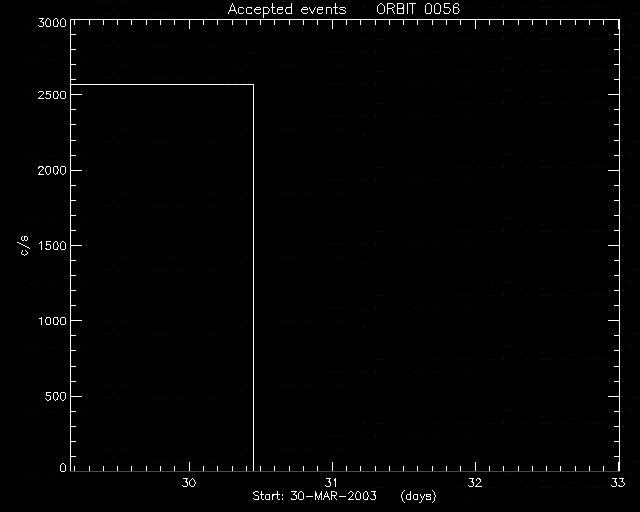Click the x-axis label '33'
640x512 pixels.
(618, 483)
